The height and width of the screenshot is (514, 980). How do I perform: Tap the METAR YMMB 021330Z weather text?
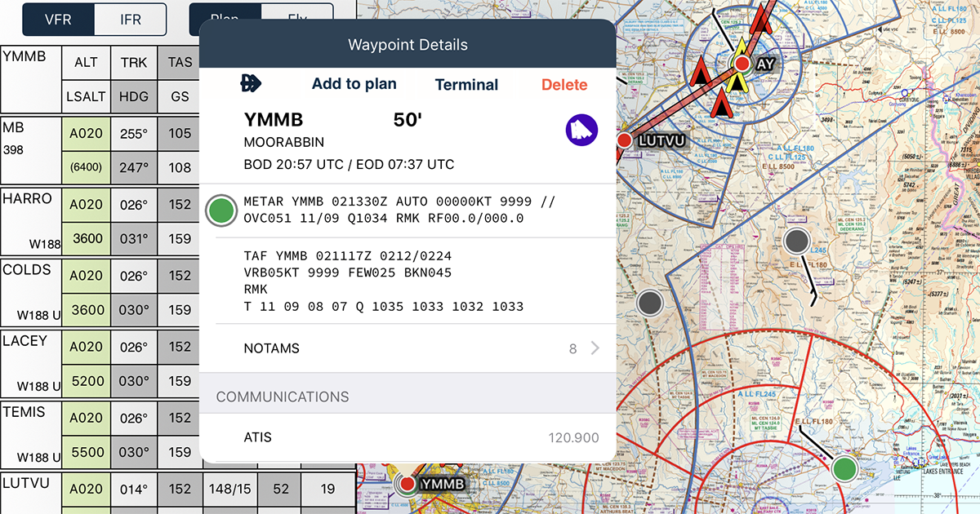pyautogui.click(x=399, y=210)
